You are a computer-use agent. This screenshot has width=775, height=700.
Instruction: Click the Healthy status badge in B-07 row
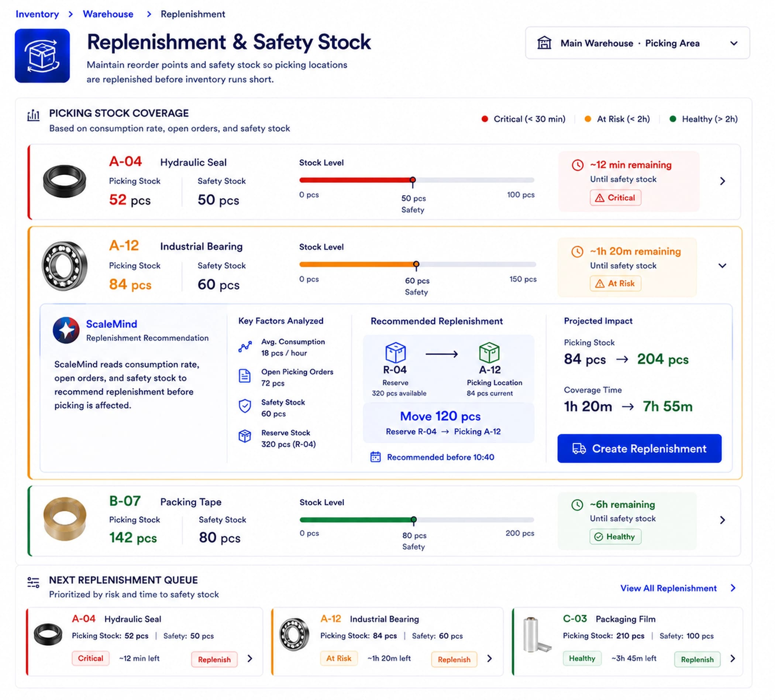coord(616,536)
